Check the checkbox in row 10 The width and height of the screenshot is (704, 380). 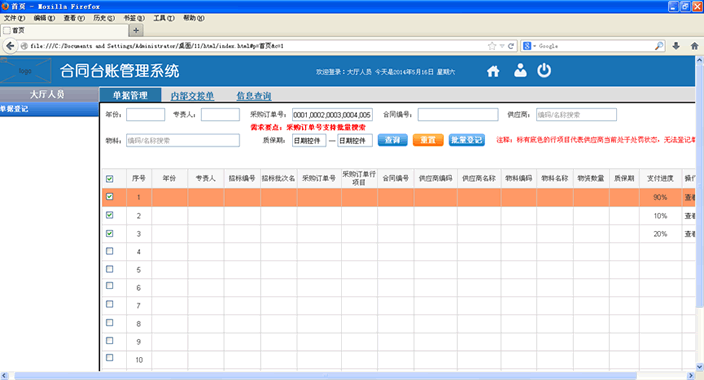[110, 358]
